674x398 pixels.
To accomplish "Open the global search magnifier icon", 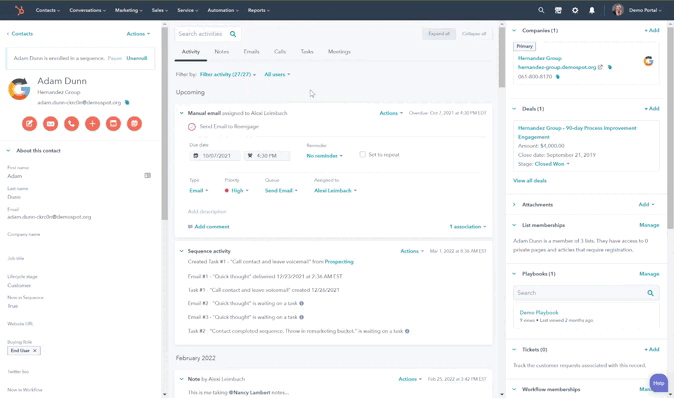I will pyautogui.click(x=541, y=10).
